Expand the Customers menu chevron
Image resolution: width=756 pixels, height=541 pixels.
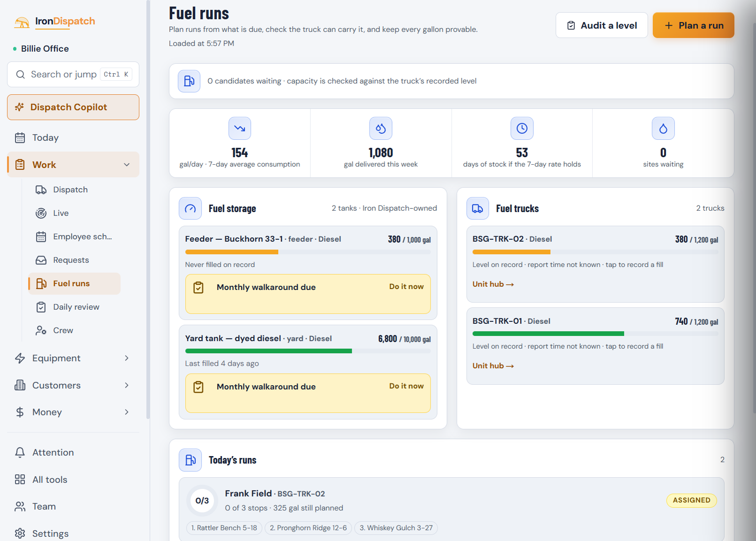point(127,385)
